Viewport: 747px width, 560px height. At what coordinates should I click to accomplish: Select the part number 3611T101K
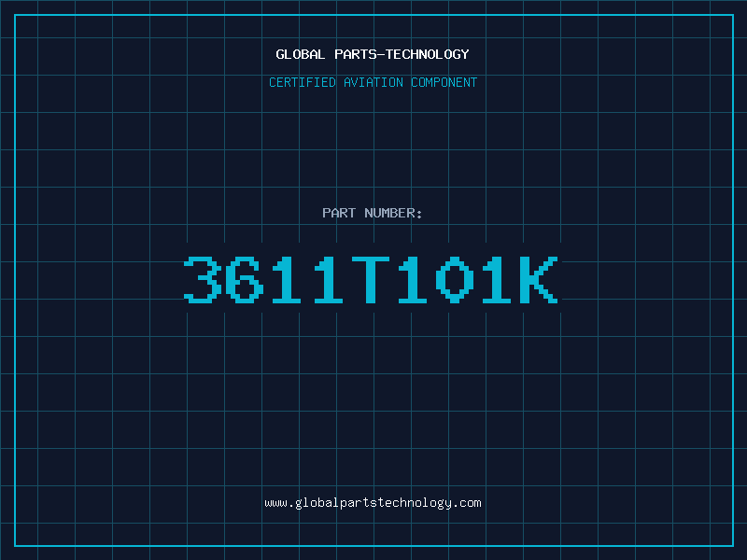point(371,280)
